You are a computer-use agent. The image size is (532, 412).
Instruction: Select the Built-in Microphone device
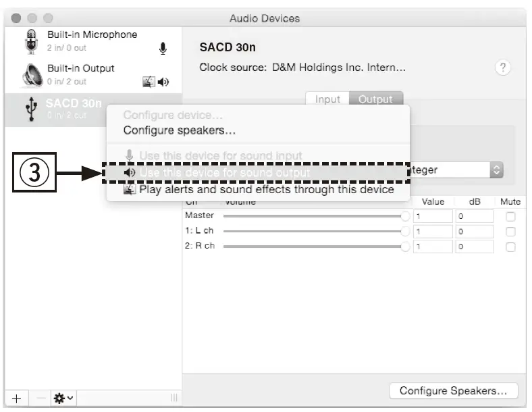coord(93,41)
